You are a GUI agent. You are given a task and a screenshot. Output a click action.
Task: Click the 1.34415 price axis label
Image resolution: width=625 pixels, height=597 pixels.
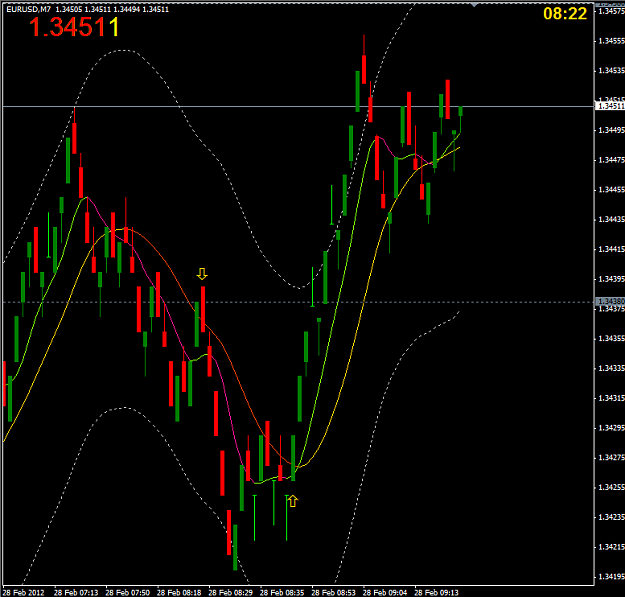[611, 249]
